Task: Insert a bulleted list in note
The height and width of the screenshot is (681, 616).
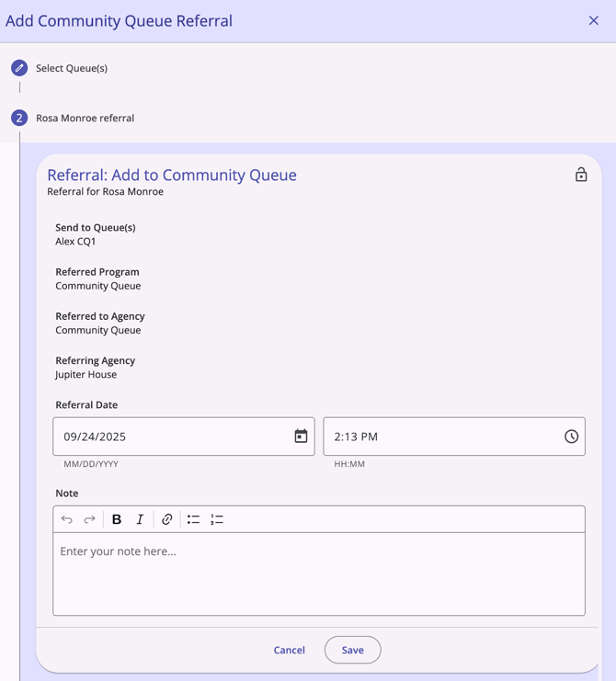Action: pyautogui.click(x=193, y=519)
